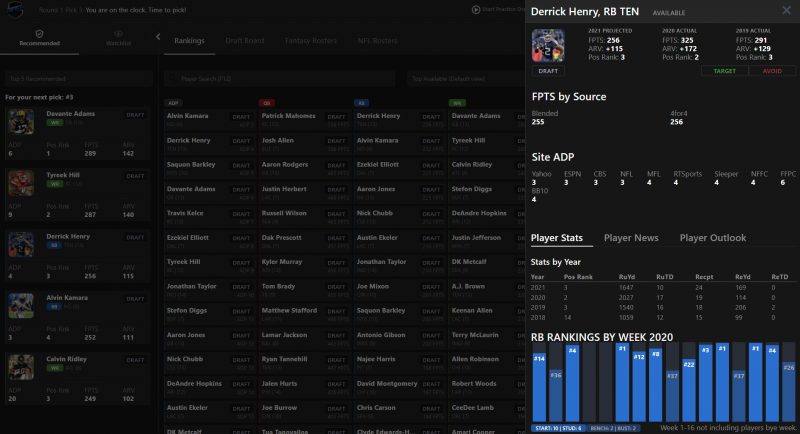Open the Top 5 Recommended dropdown
The width and height of the screenshot is (800, 434).
point(79,79)
